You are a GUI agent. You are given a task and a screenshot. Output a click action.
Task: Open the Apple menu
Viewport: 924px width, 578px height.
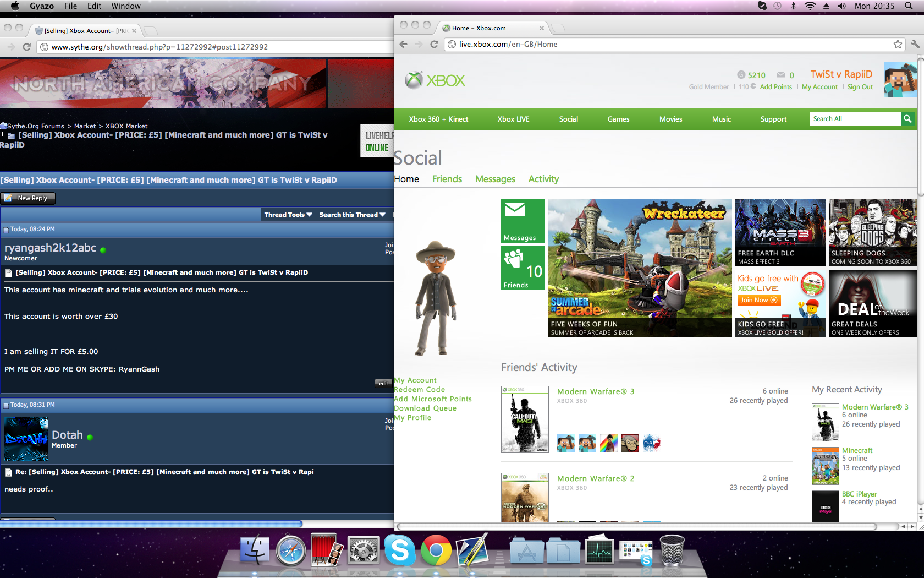pyautogui.click(x=15, y=6)
